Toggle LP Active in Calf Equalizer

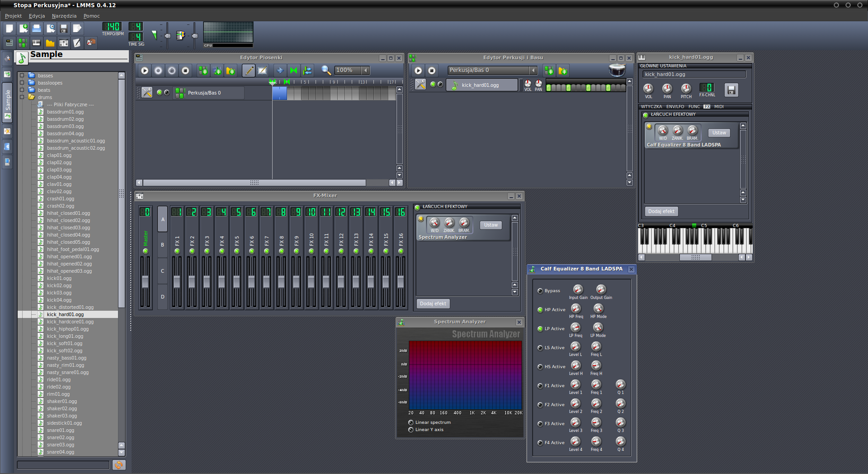[x=540, y=329]
